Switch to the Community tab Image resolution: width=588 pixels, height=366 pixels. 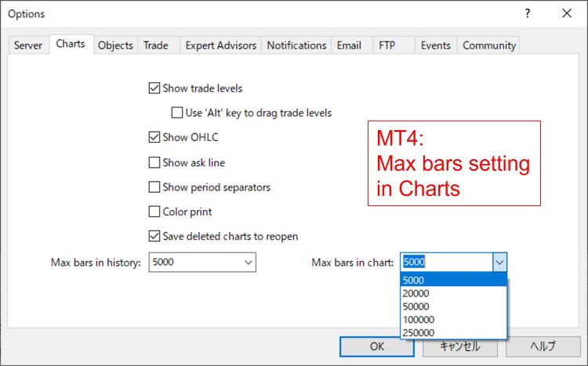pyautogui.click(x=489, y=45)
